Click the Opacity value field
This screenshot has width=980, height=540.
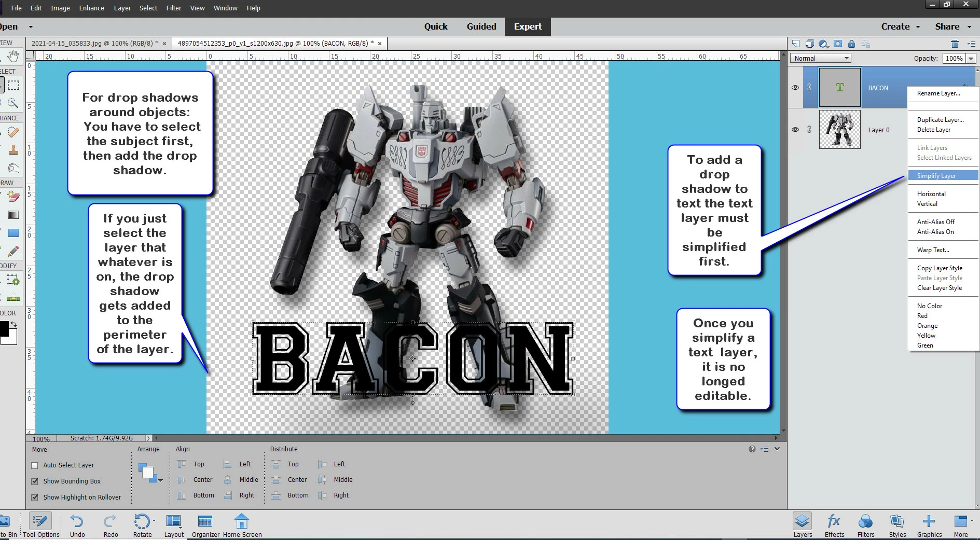(x=954, y=59)
